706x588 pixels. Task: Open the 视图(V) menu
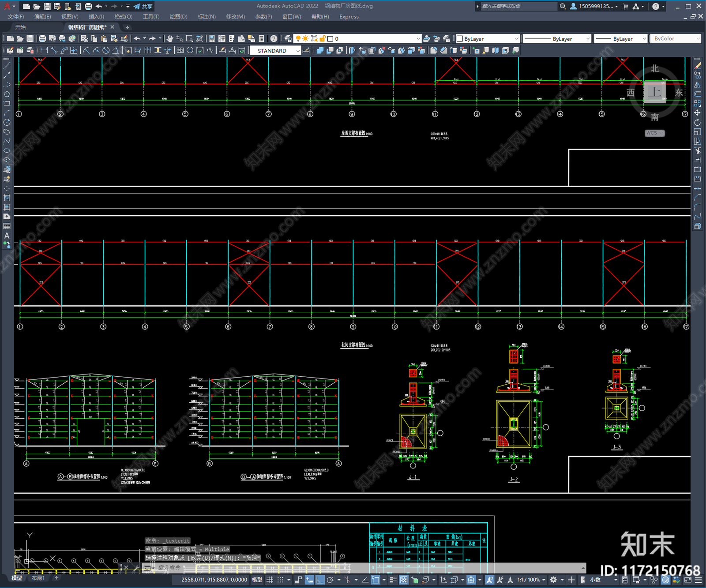[70, 17]
